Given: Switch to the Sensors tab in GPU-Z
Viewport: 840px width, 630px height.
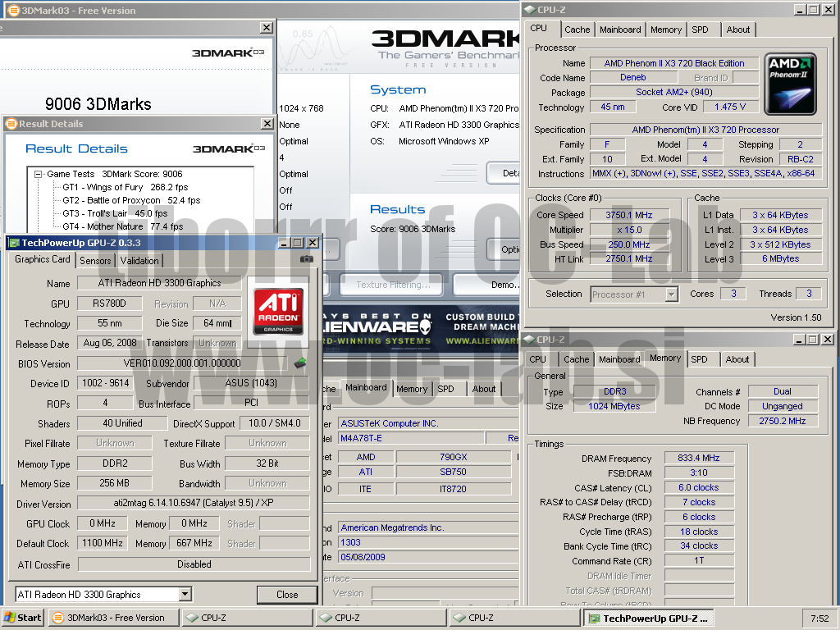Looking at the screenshot, I should pyautogui.click(x=95, y=260).
